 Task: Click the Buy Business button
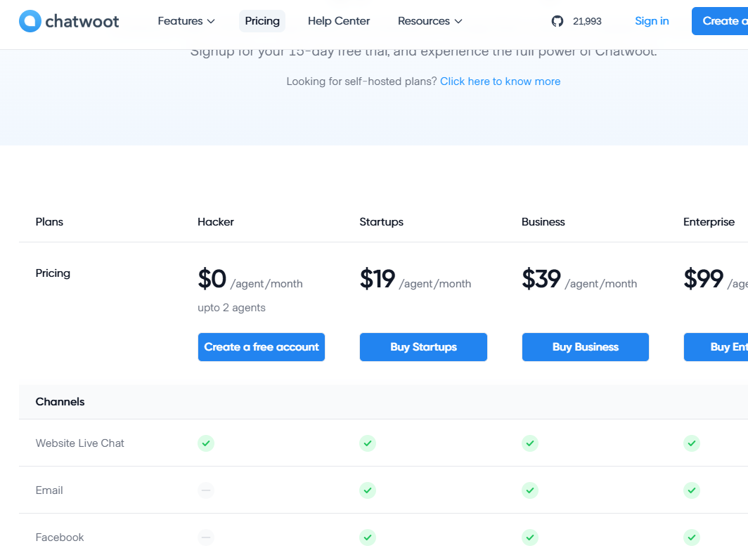pos(586,347)
